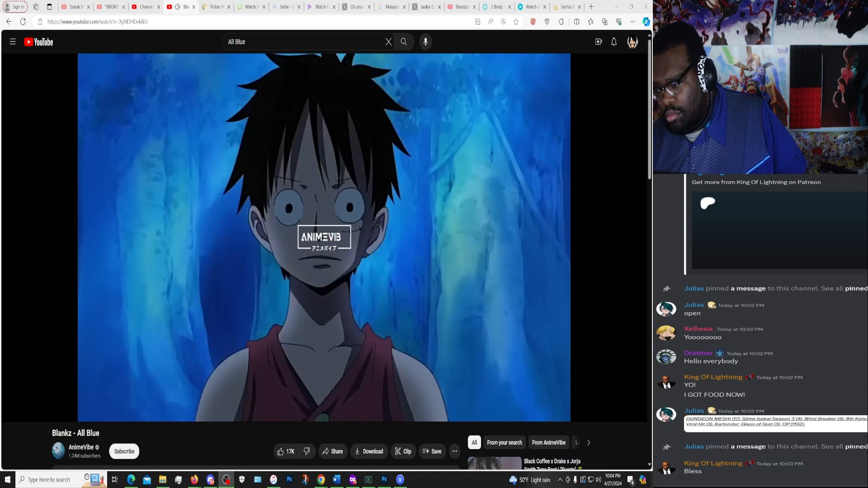The image size is (868, 488).
Task: Mute the playing YouTube tab
Action: [x=178, y=7]
